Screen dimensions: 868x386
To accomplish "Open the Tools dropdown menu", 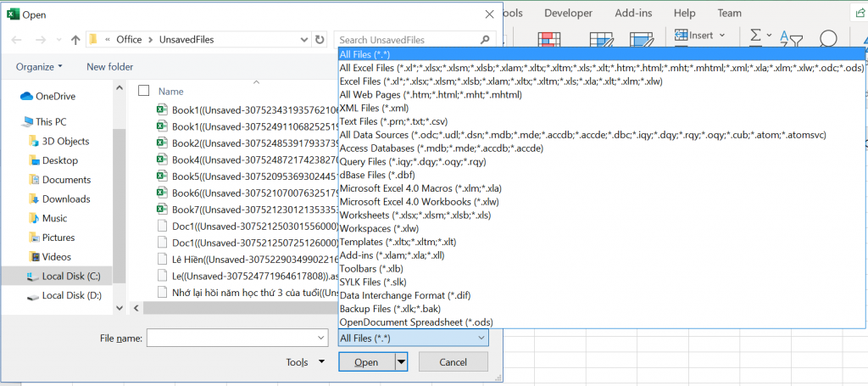I will coord(305,362).
